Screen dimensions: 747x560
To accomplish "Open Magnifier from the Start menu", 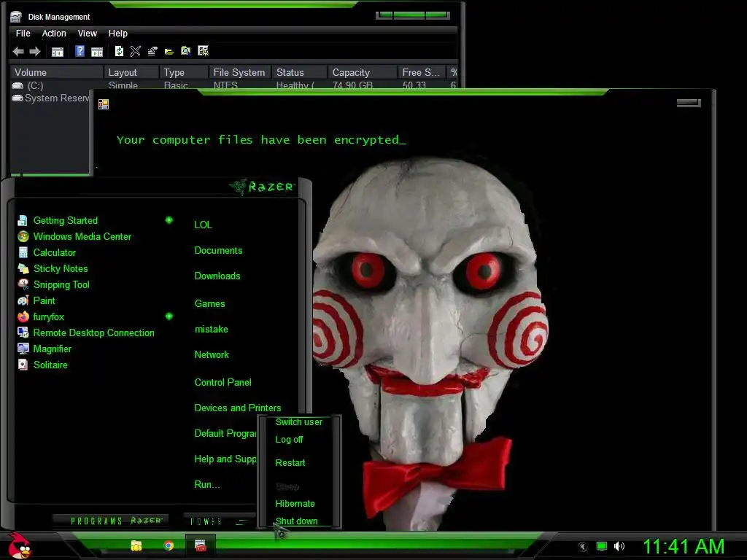I will [x=52, y=349].
